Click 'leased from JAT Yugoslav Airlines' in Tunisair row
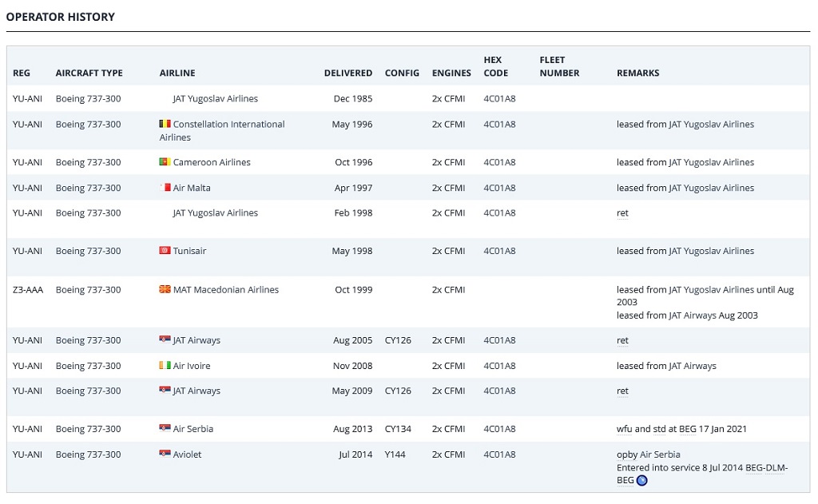The image size is (818, 504). (x=685, y=251)
